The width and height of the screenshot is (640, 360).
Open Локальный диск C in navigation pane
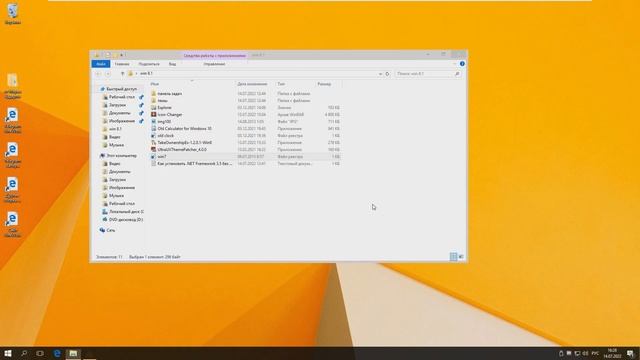click(126, 212)
